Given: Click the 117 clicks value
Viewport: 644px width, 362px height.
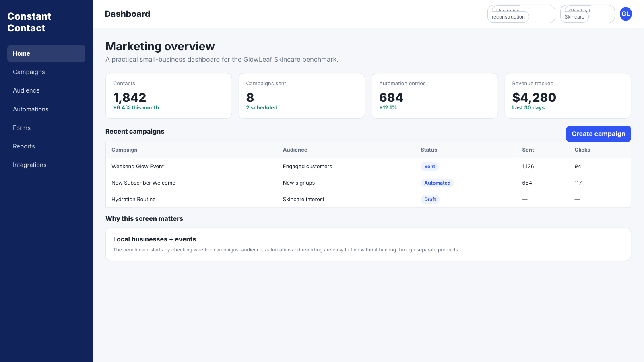Looking at the screenshot, I should [x=578, y=183].
